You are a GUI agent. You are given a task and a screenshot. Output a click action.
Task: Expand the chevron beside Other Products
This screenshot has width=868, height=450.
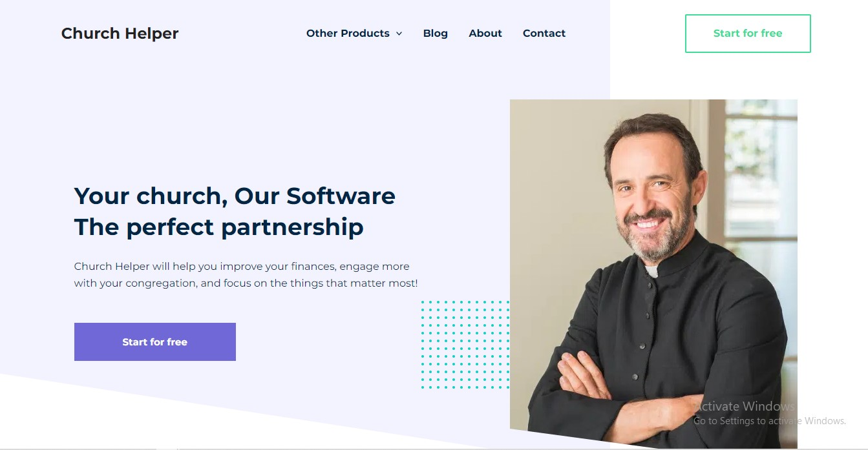click(x=399, y=34)
